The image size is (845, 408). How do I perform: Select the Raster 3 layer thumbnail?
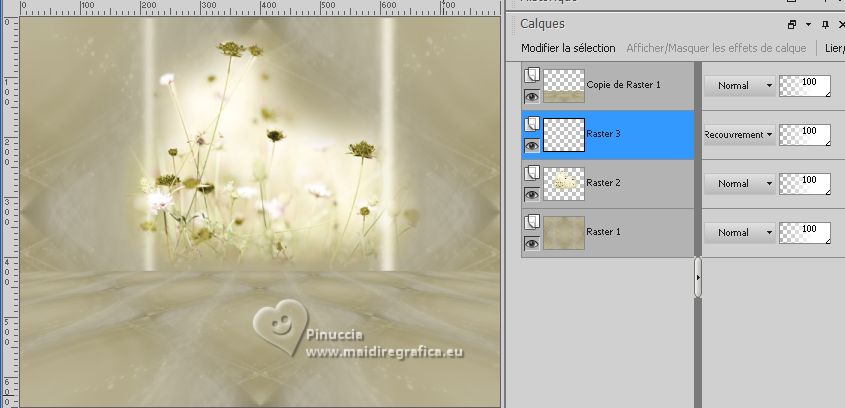coord(564,135)
